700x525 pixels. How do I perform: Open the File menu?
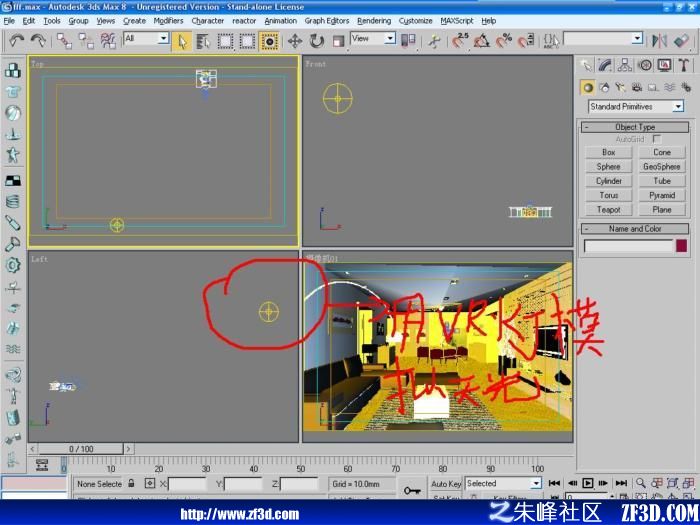pos(9,21)
